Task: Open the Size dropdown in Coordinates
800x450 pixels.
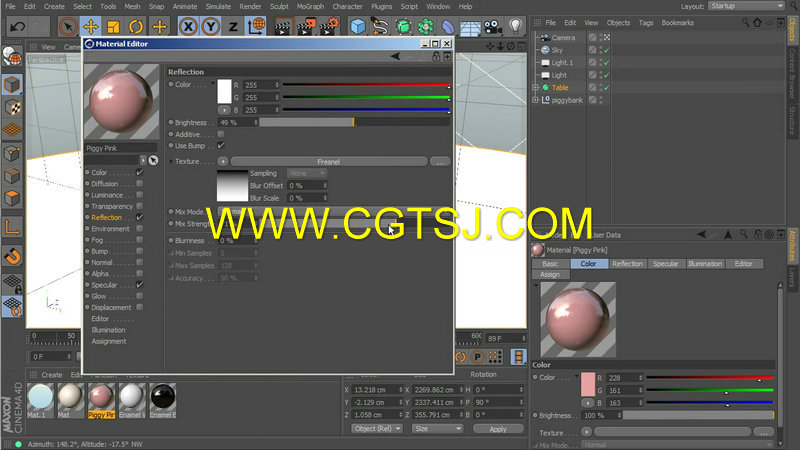Action: 437,429
